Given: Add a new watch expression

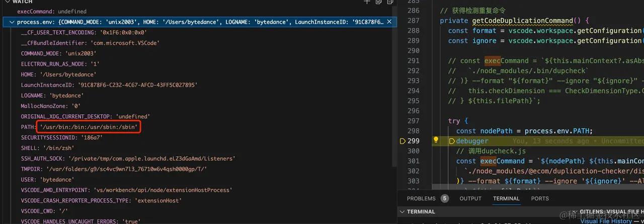Looking at the screenshot, I should click(367, 2).
